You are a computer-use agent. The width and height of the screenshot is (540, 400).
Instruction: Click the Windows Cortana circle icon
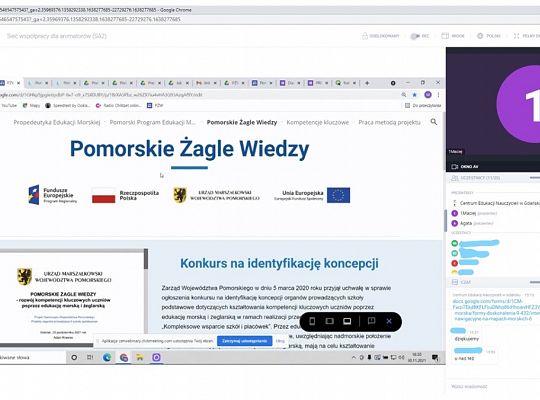tap(74, 357)
